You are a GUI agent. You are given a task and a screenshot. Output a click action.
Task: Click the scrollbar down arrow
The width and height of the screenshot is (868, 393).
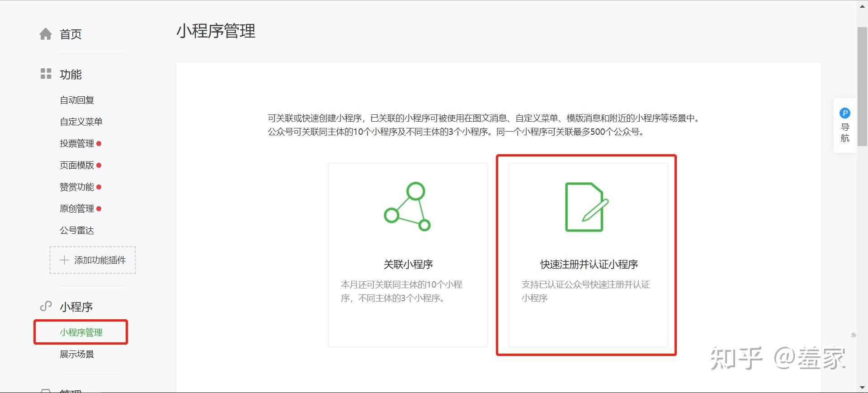(862, 388)
